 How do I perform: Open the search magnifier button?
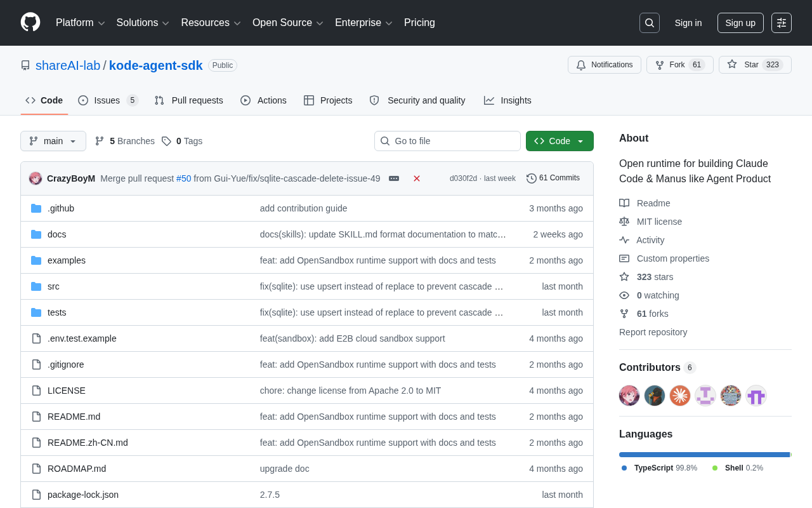[x=650, y=23]
